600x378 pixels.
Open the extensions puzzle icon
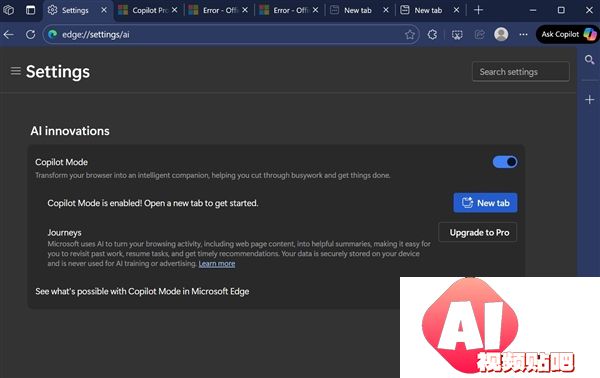(x=432, y=34)
